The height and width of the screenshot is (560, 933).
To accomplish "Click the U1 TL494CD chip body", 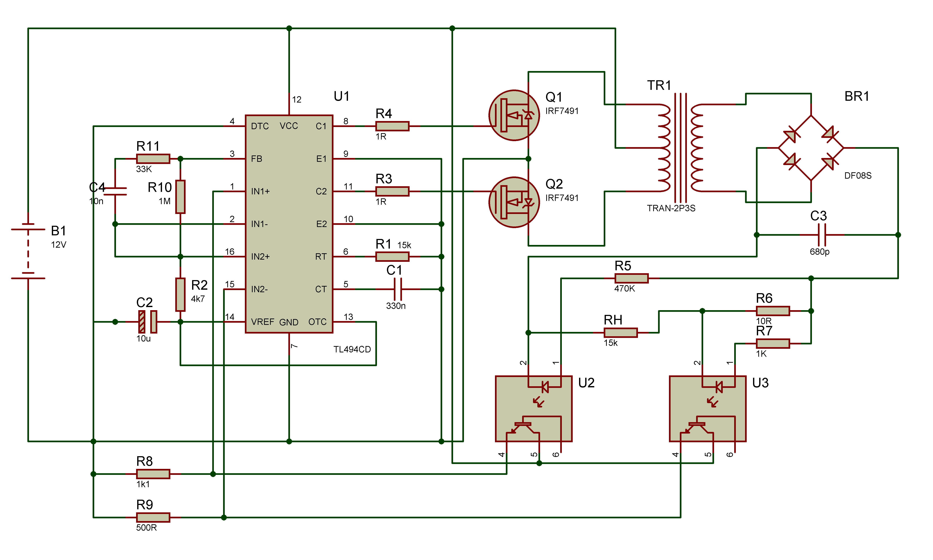I will (x=289, y=224).
